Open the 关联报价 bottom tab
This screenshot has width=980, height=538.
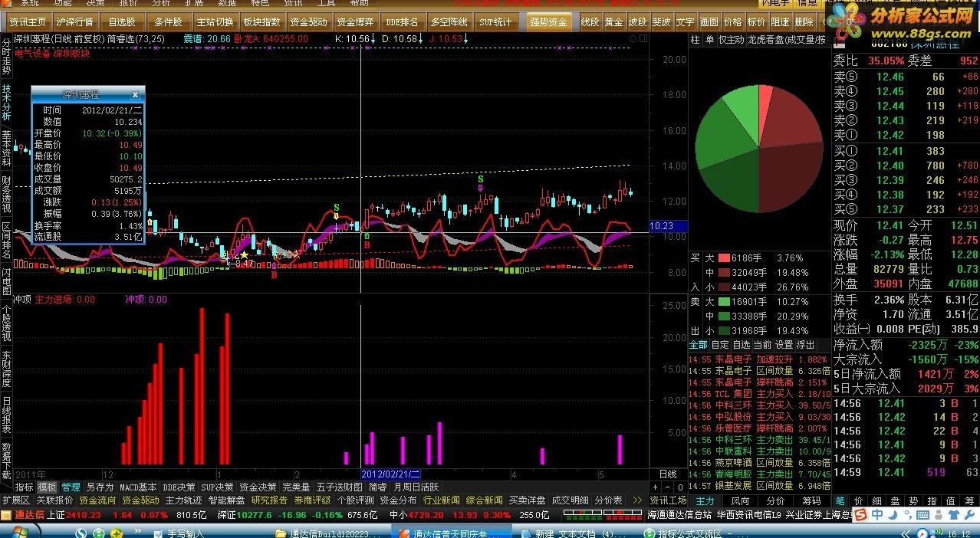pos(55,500)
